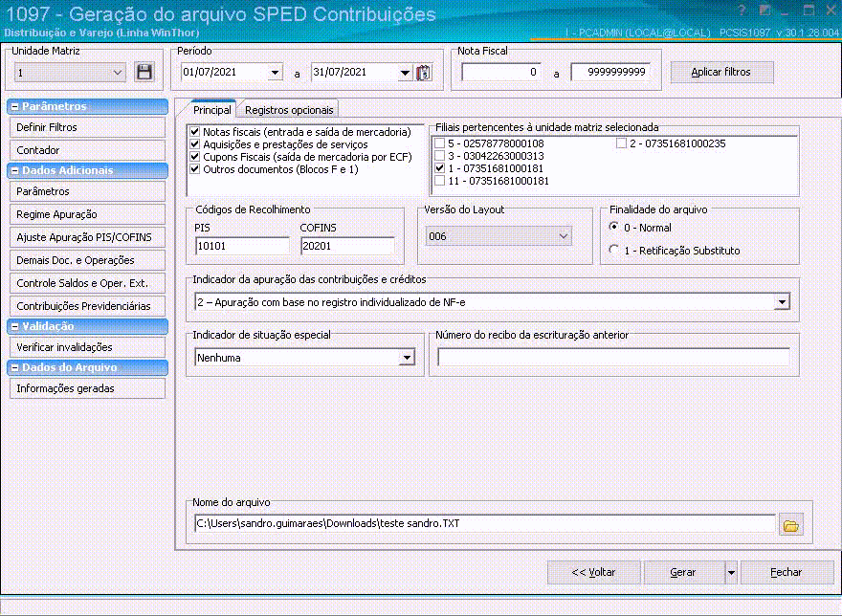Click Número do recibo da escrituração field
842x616 pixels.
point(613,358)
